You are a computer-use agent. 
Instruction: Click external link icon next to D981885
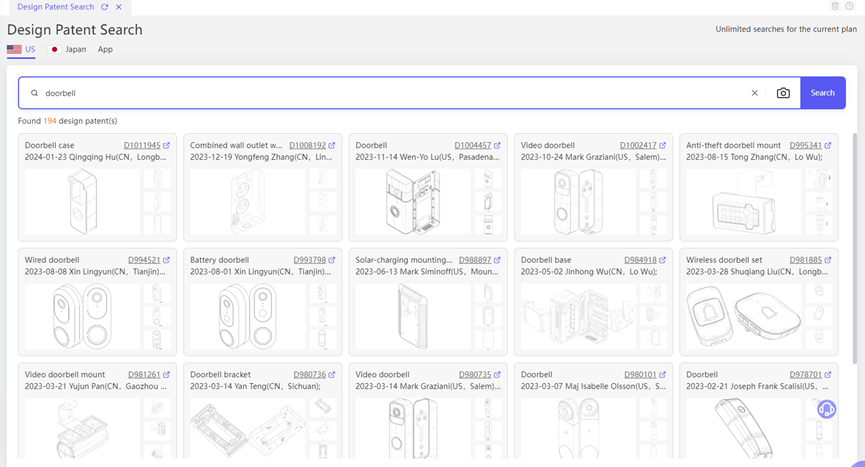828,261
